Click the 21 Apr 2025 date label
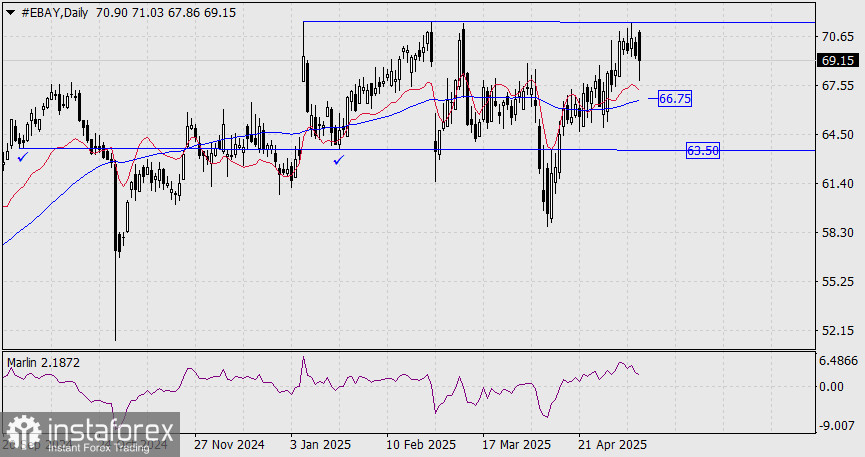865x457 pixels. point(612,444)
